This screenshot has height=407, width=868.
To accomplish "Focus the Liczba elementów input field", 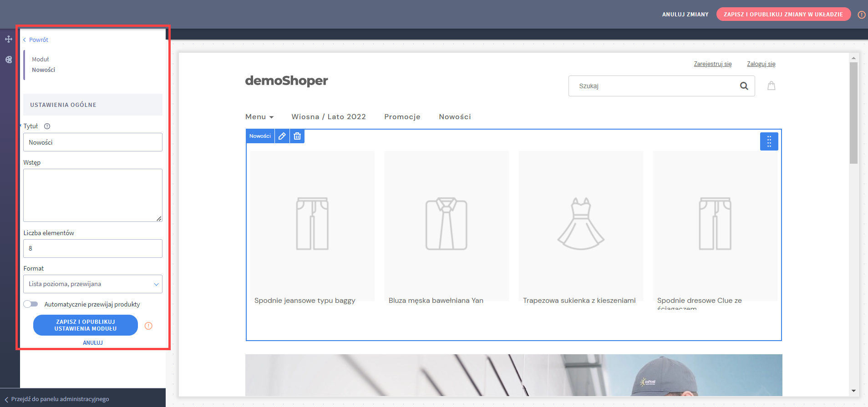I will tap(93, 248).
